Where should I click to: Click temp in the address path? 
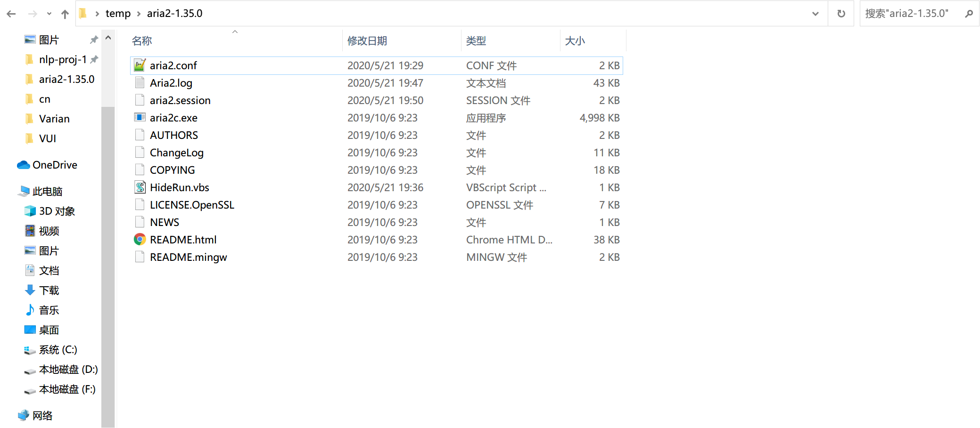118,13
